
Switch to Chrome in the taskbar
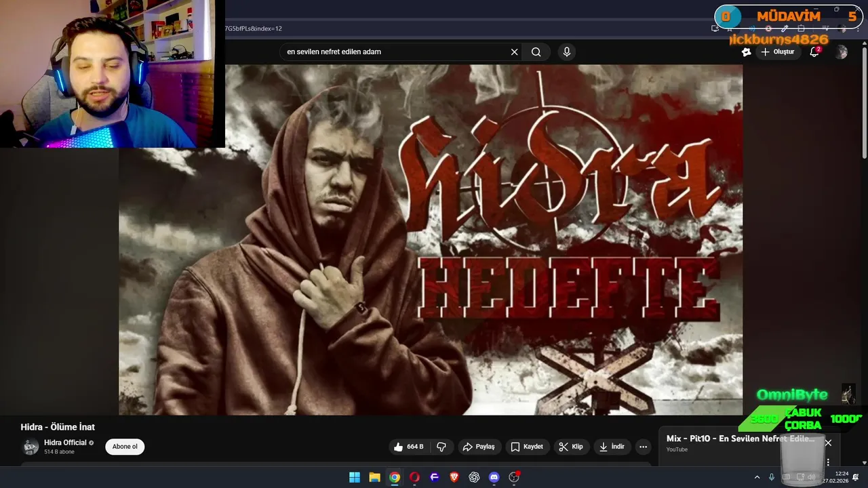[x=395, y=477]
